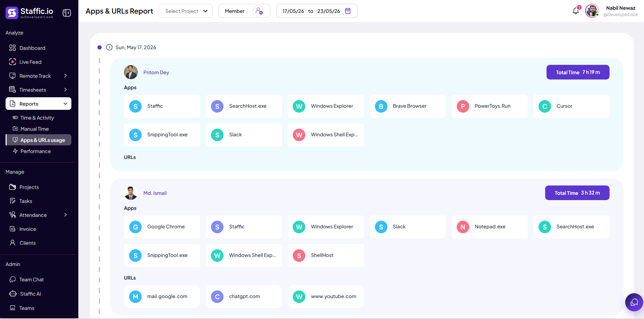Image resolution: width=644 pixels, height=319 pixels.
Task: Click the Time & Activity icon
Action: (x=15, y=117)
